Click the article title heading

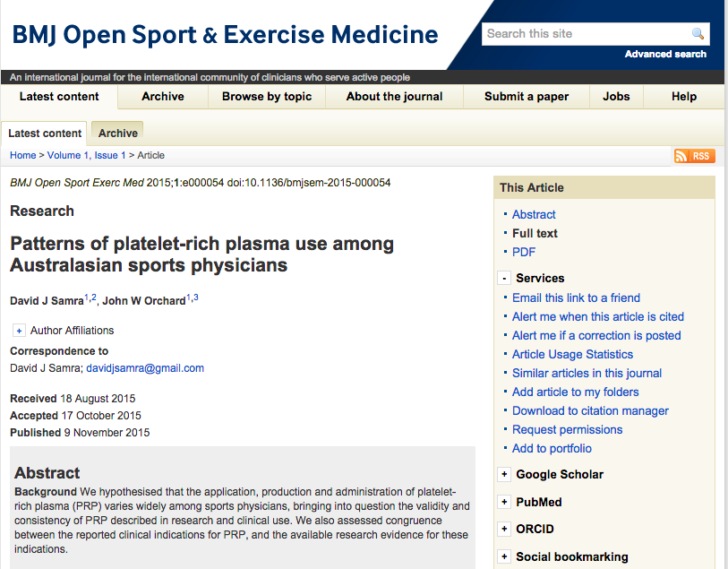click(x=202, y=254)
